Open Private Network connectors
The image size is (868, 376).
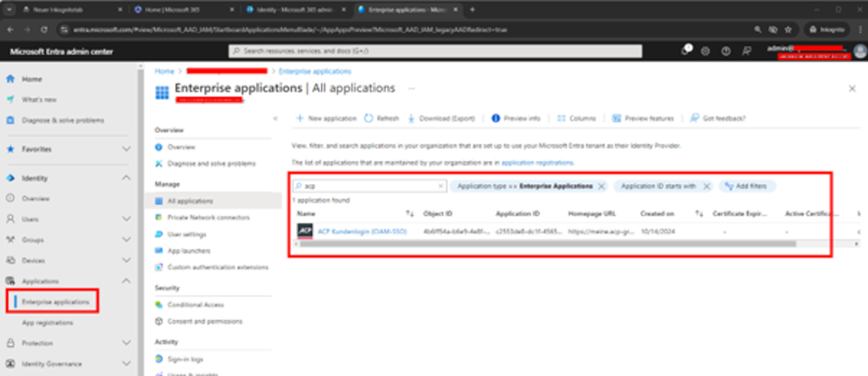pos(208,217)
